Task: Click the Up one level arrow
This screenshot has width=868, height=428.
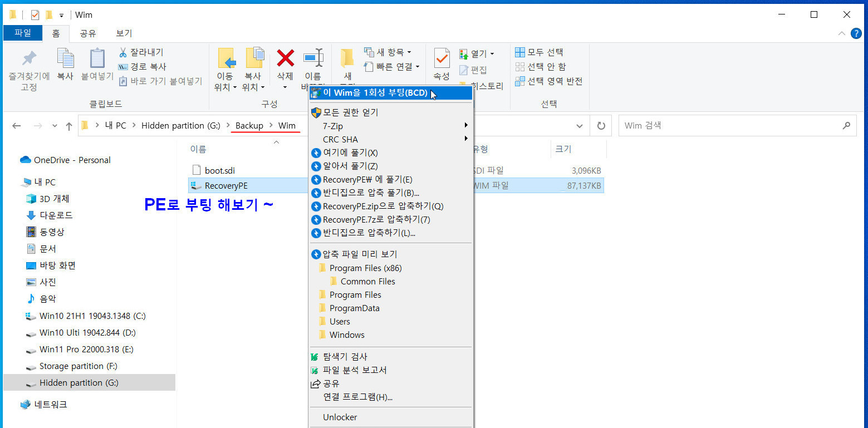Action: (x=69, y=126)
